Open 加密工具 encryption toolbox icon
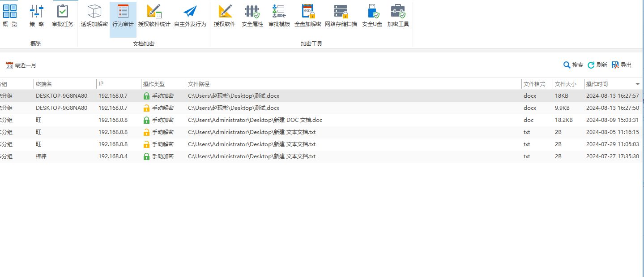644x277 pixels. pos(398,16)
